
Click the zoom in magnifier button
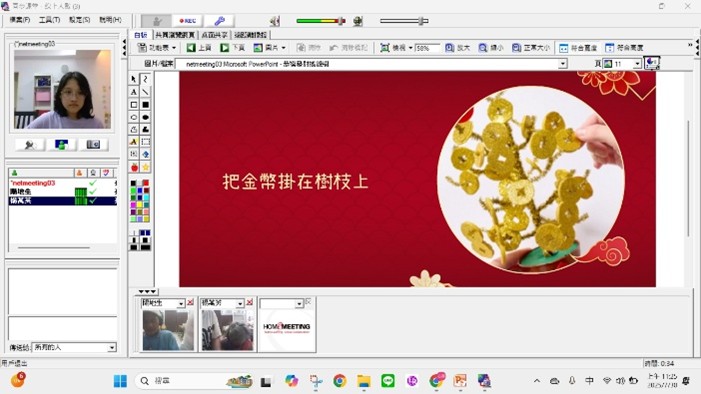click(x=457, y=47)
